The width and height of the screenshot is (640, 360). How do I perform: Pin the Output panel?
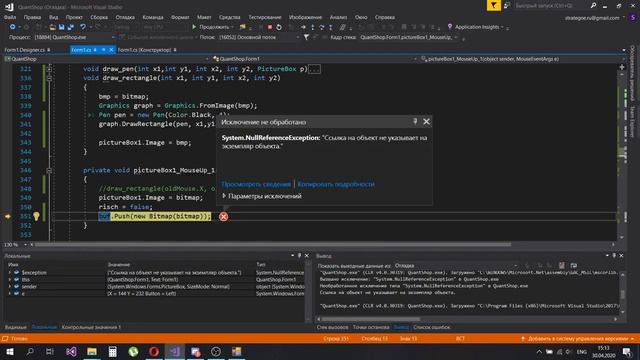pos(614,256)
